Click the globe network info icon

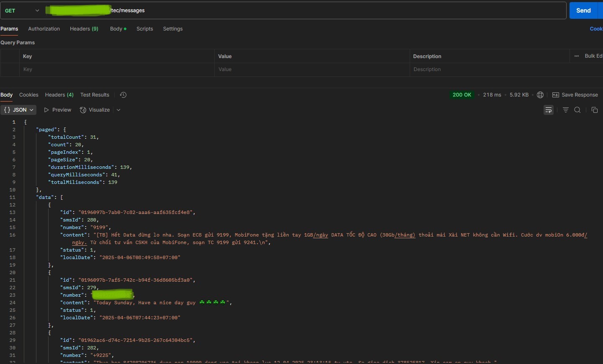tap(540, 95)
